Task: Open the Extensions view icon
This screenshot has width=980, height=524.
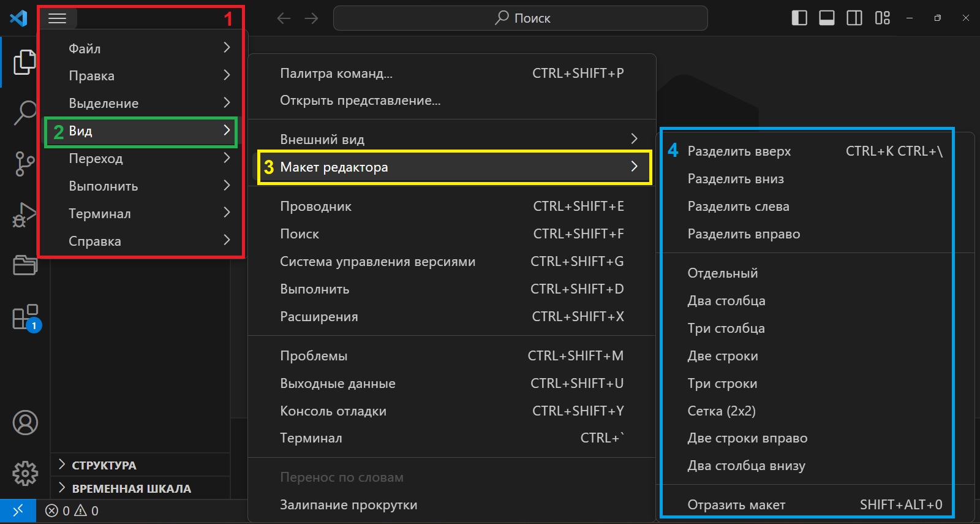Action: click(x=26, y=317)
